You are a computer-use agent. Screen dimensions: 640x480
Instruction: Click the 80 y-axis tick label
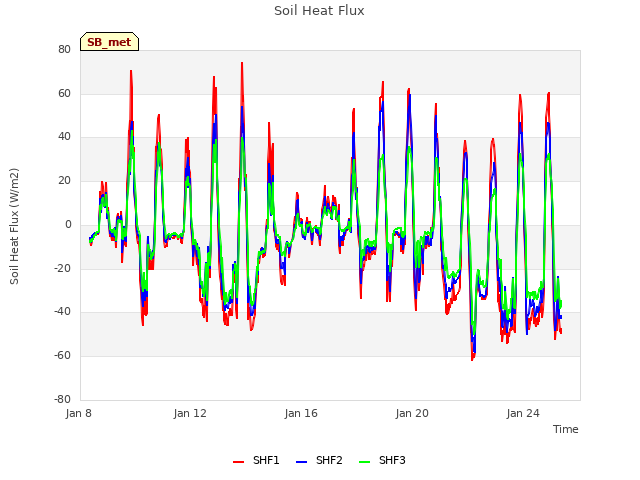[x=64, y=49]
